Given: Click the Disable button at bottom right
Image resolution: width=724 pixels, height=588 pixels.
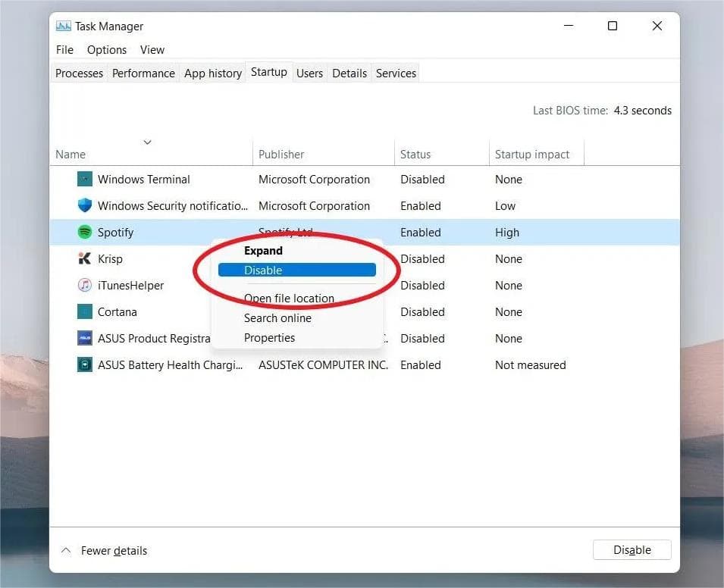Looking at the screenshot, I should 632,549.
